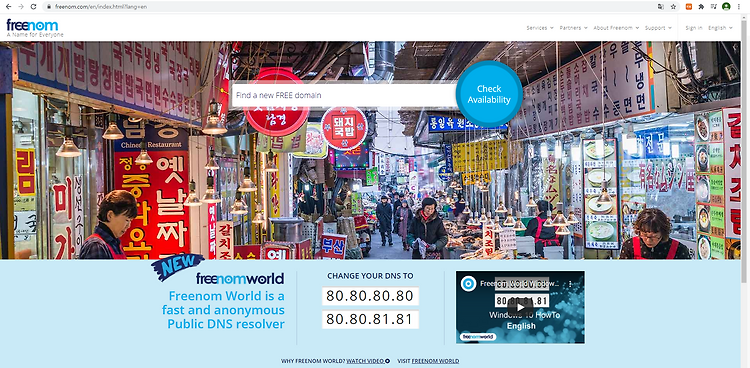Open the media control icon in toolbar
750x368 pixels.
coord(714,7)
